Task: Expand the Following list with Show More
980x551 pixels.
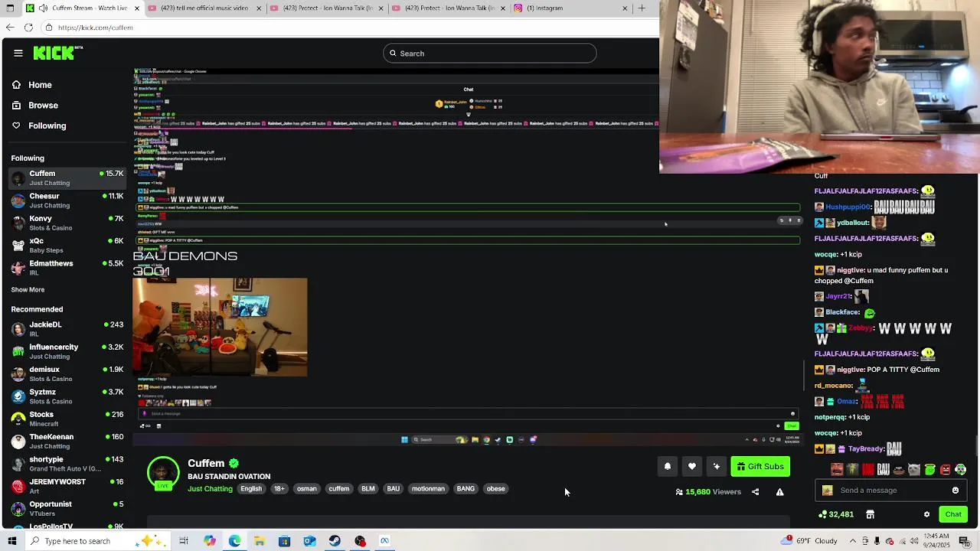Action: [28, 290]
